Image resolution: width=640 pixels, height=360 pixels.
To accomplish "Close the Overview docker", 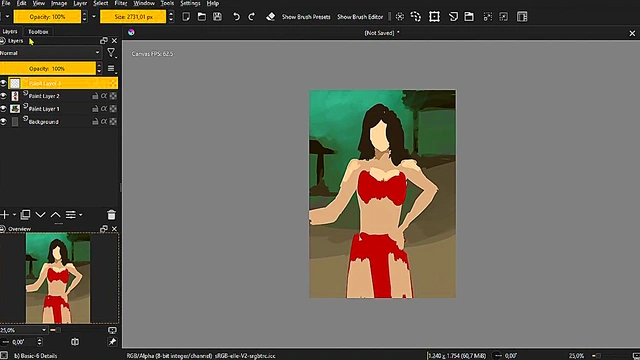I will tap(114, 229).
